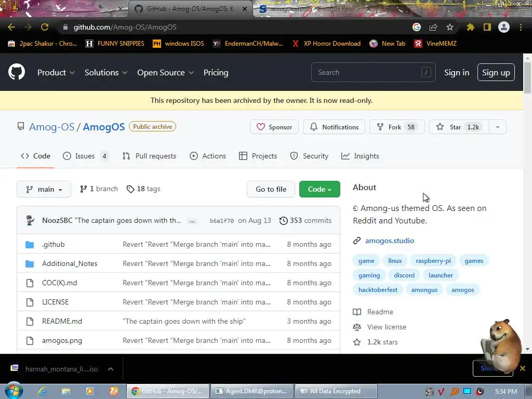Open hannah_montana iso download options chevron
Image resolution: width=532 pixels, height=399 pixels.
click(111, 369)
